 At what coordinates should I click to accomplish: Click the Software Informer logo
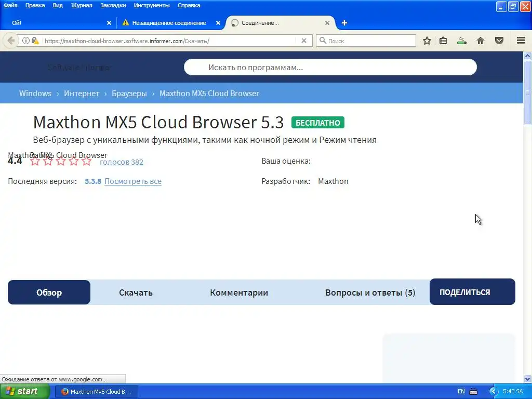pyautogui.click(x=79, y=67)
